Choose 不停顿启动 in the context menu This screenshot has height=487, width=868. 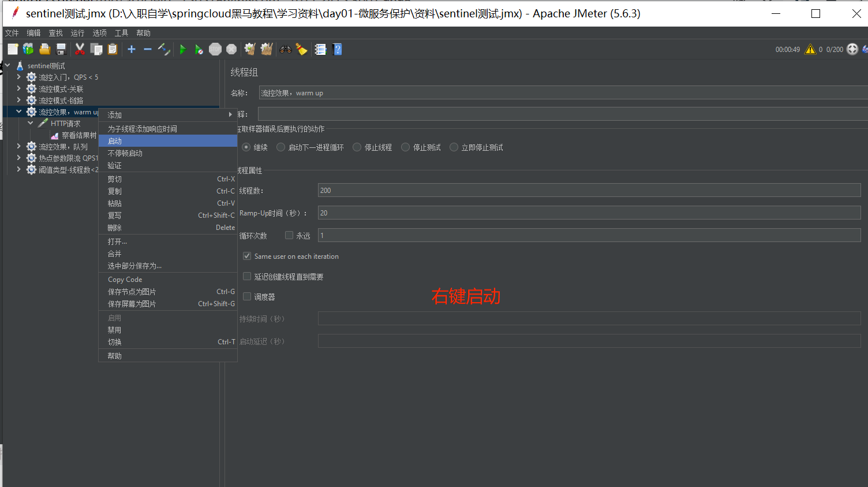tap(168, 153)
